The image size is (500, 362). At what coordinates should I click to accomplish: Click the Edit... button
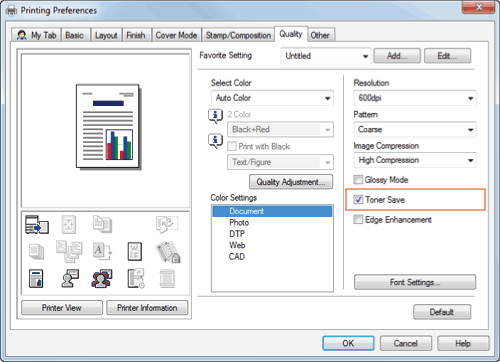point(447,56)
